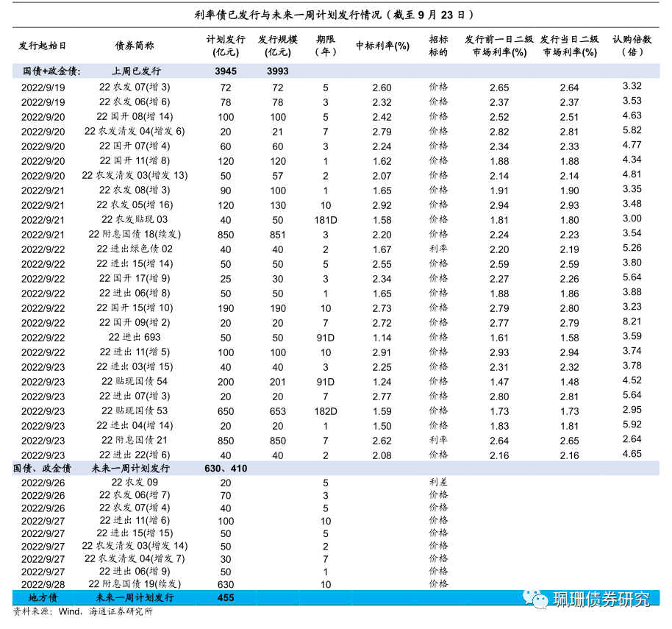672x629 pixels.
Task: Select bond name 22附息国债18(续发)
Action: click(135, 234)
